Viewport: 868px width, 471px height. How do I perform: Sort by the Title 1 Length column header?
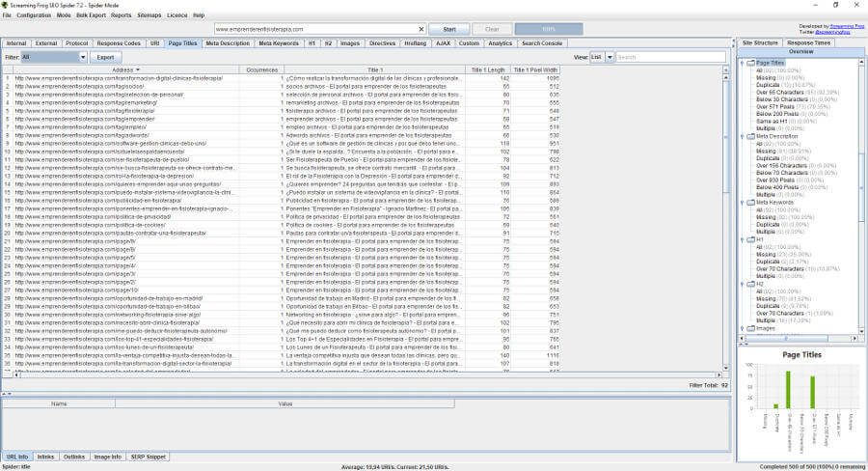tap(488, 70)
